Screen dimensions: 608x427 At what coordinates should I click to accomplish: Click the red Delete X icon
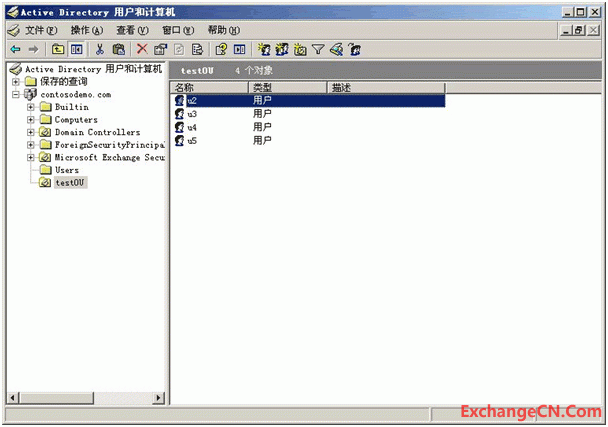pos(142,49)
